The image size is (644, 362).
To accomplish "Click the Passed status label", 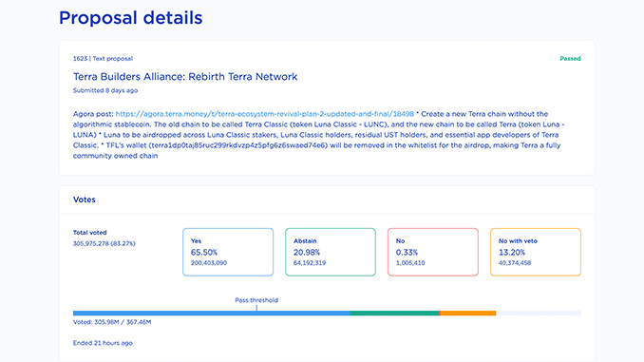I will click(x=570, y=58).
